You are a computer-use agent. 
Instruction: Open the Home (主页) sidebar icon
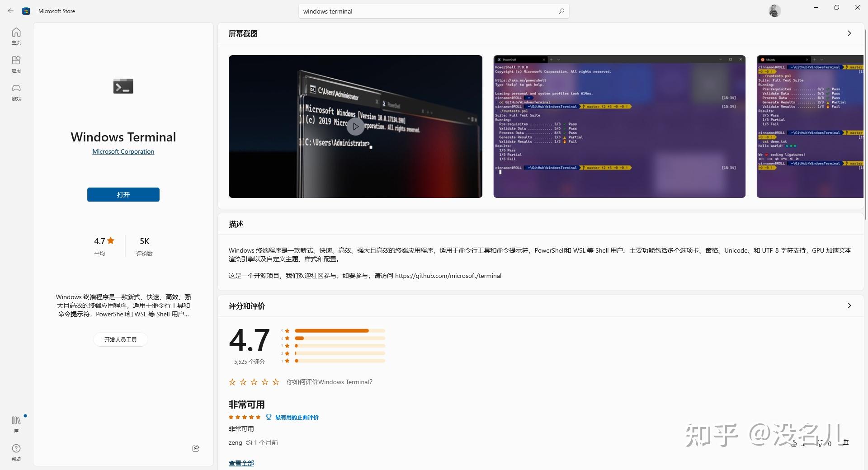pos(16,35)
